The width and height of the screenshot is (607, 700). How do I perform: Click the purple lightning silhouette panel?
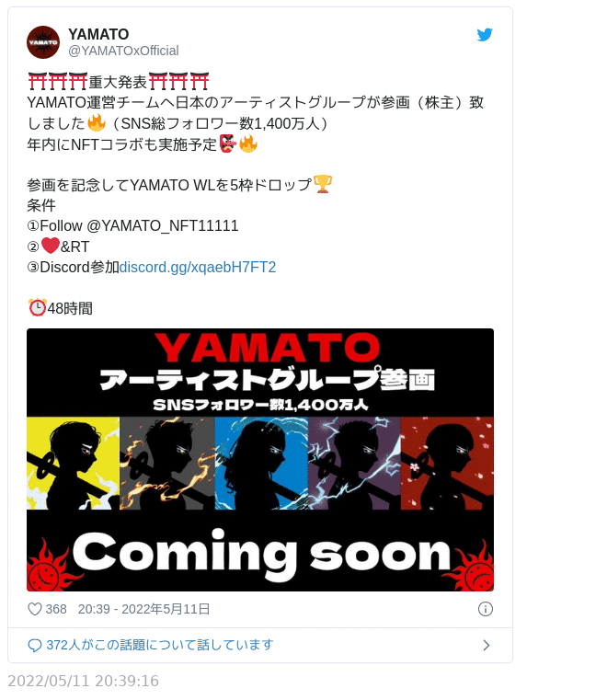[x=354, y=463]
